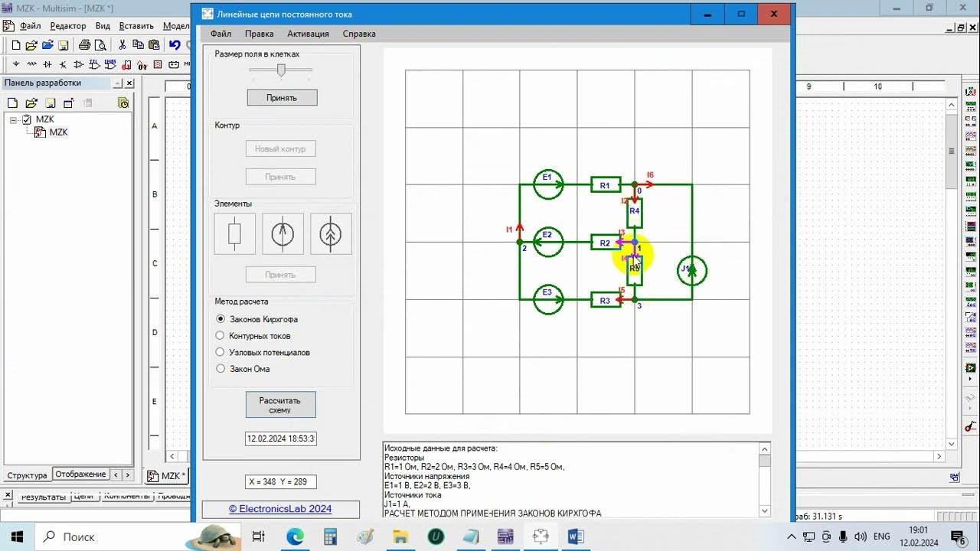Screen dimensions: 980x551
Task: Open the Вид menu in Multisim
Action: click(x=103, y=26)
